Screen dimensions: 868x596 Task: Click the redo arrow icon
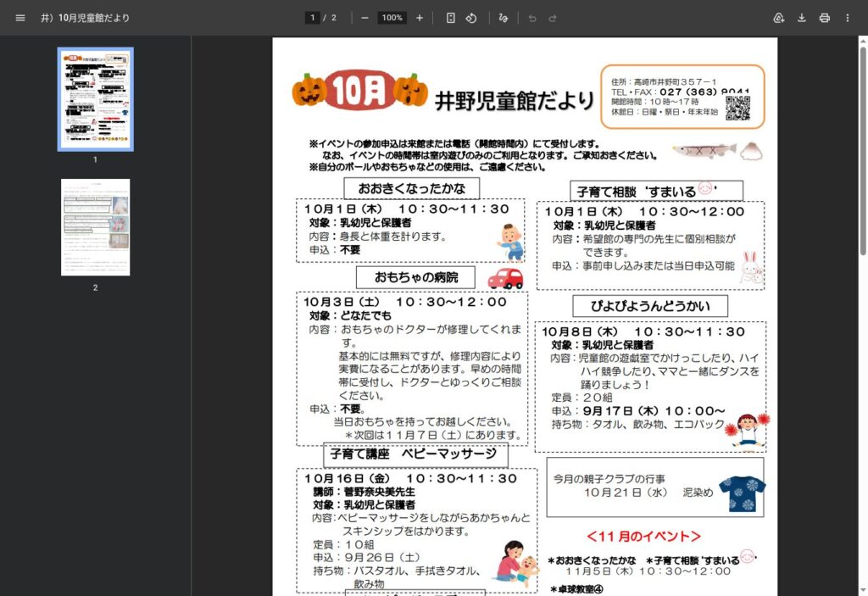pyautogui.click(x=553, y=18)
